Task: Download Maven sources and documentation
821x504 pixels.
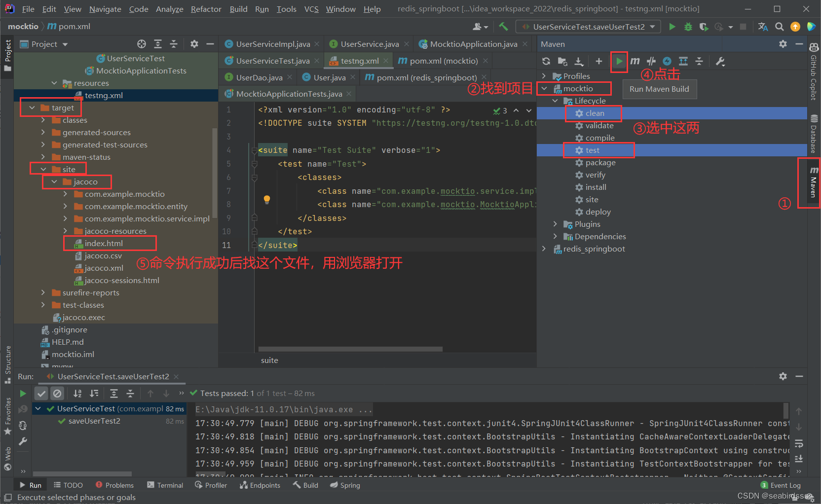Action: [x=579, y=61]
